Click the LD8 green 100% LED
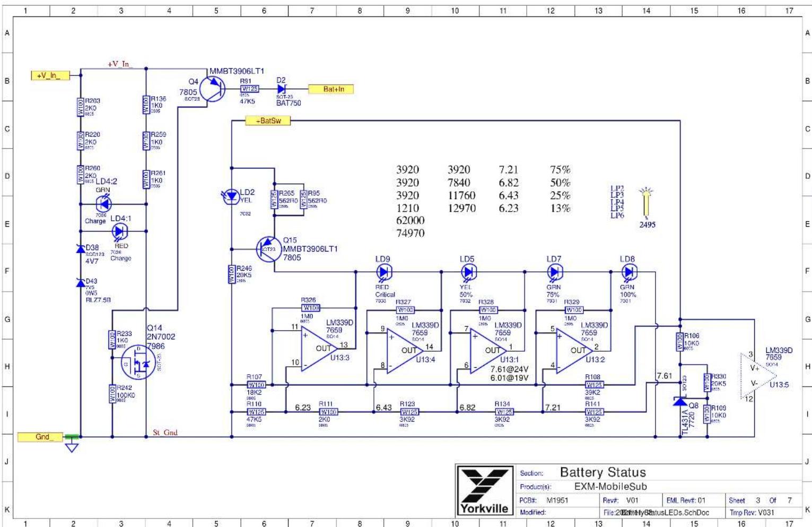Screen dimensions: 812x527 tap(628, 272)
